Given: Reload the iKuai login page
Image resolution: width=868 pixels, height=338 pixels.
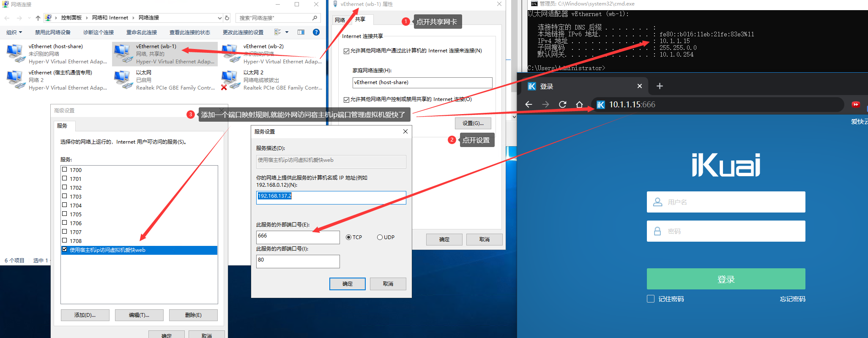Looking at the screenshot, I should pos(562,104).
